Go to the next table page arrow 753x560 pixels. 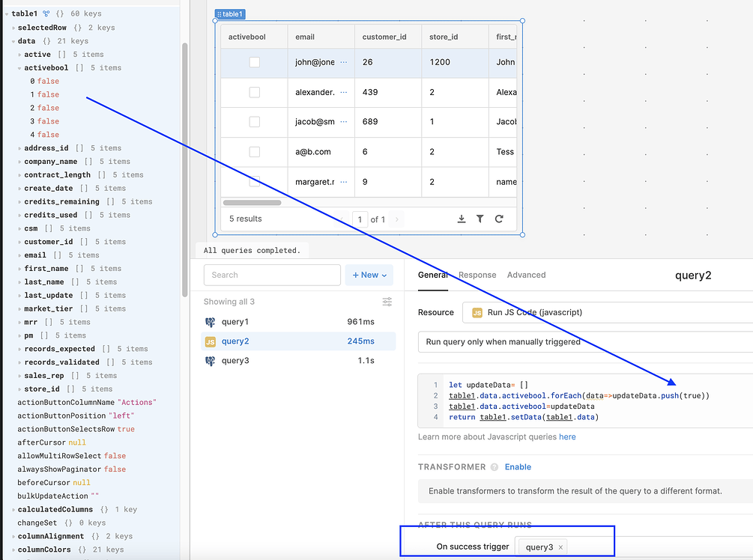pos(396,219)
